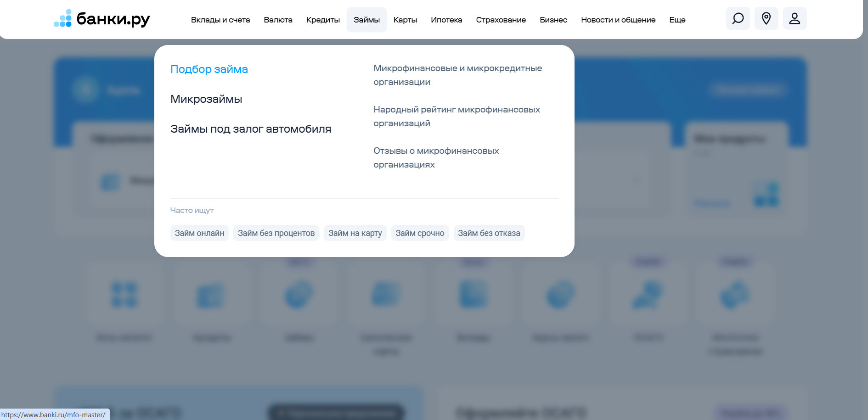Open the search magnifier icon

[x=738, y=19]
